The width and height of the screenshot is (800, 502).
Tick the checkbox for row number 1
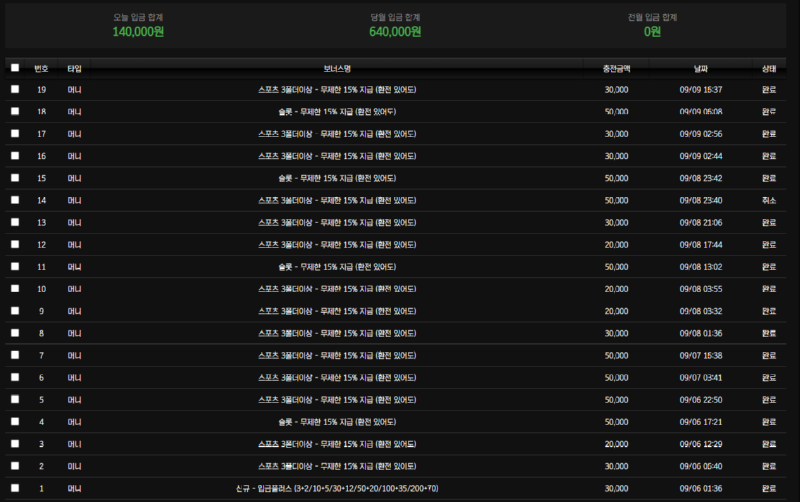point(15,488)
